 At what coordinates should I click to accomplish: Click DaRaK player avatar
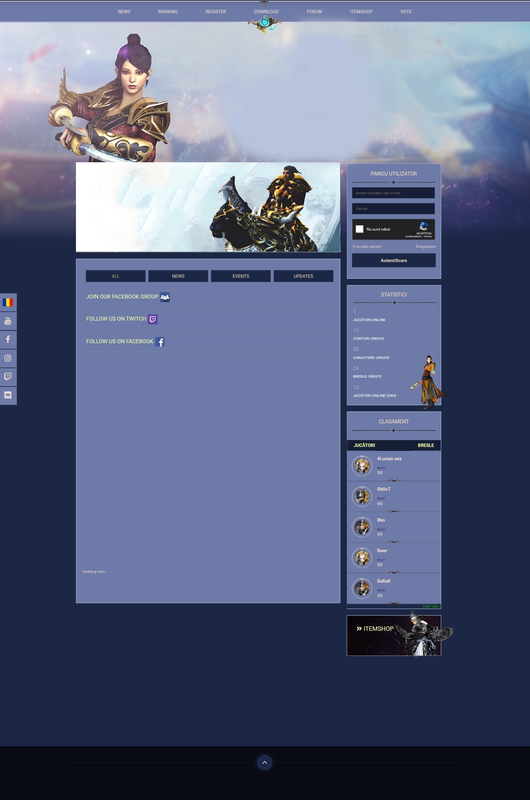coord(362,588)
